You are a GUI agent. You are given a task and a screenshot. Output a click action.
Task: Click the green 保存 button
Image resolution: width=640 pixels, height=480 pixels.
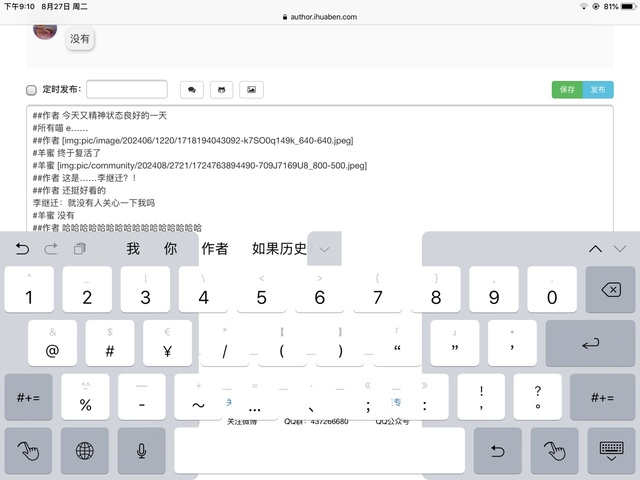[x=567, y=90]
